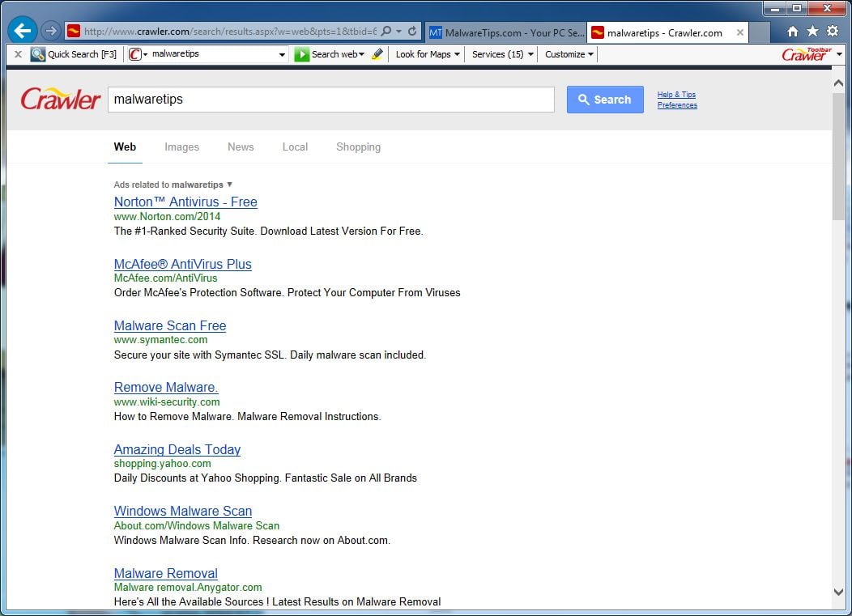
Task: Click the MT favicon on MalwareTips tab
Action: click(x=435, y=32)
